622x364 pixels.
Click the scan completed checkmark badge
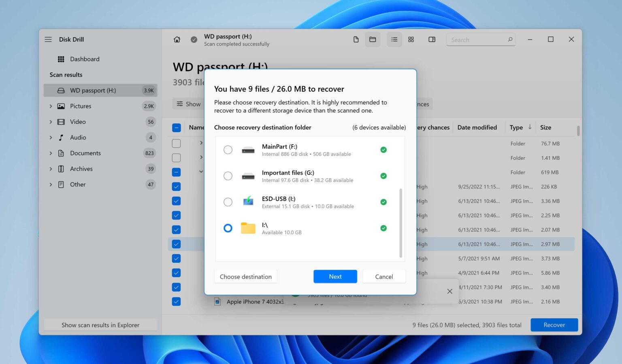tap(194, 39)
